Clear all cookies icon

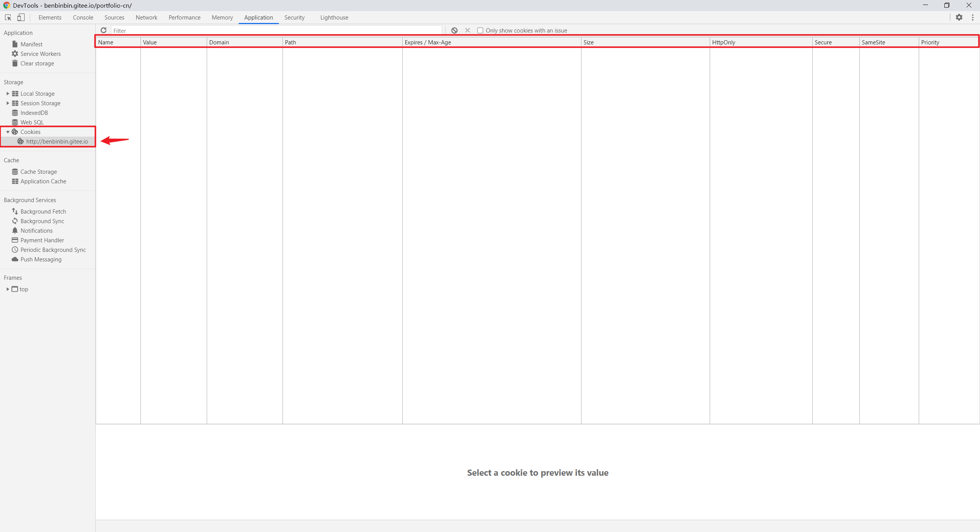pyautogui.click(x=454, y=30)
